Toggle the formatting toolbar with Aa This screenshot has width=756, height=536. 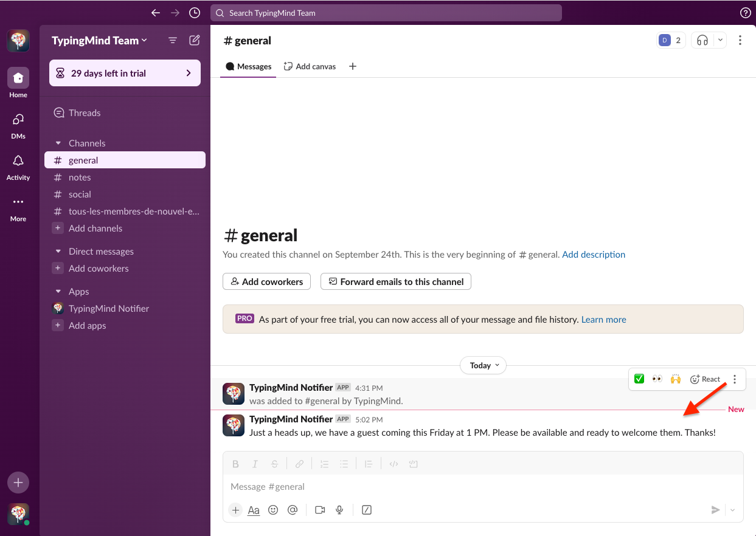254,510
